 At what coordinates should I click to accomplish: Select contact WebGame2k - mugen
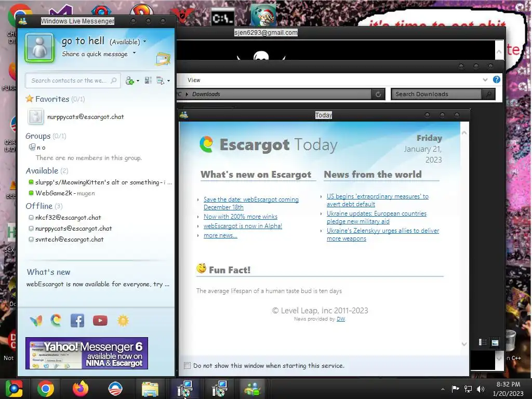pyautogui.click(x=62, y=193)
